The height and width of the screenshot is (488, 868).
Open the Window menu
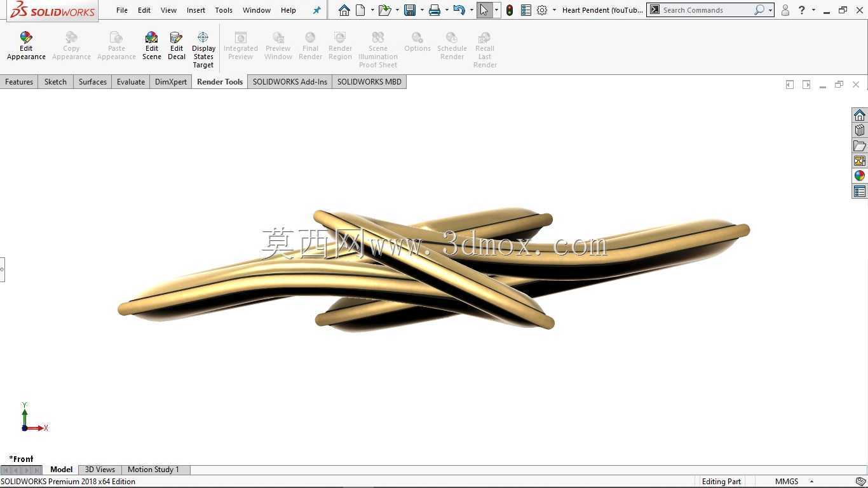(257, 10)
